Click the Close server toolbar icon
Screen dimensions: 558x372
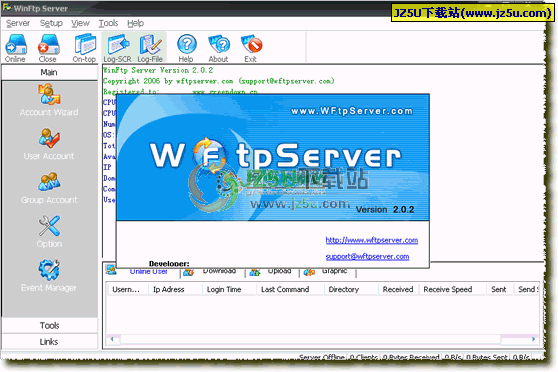(48, 48)
